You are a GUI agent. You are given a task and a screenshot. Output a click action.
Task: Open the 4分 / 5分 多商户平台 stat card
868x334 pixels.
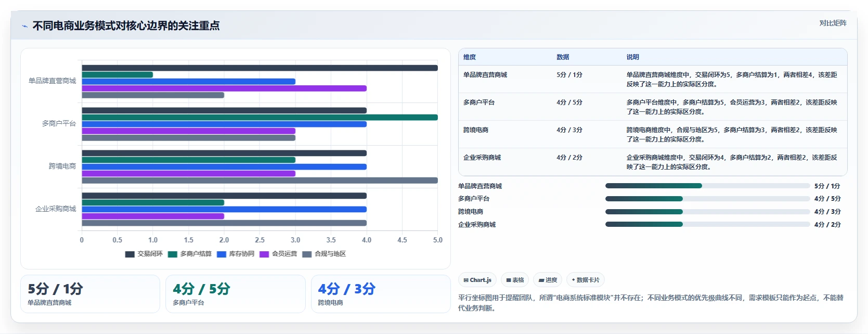(x=236, y=294)
